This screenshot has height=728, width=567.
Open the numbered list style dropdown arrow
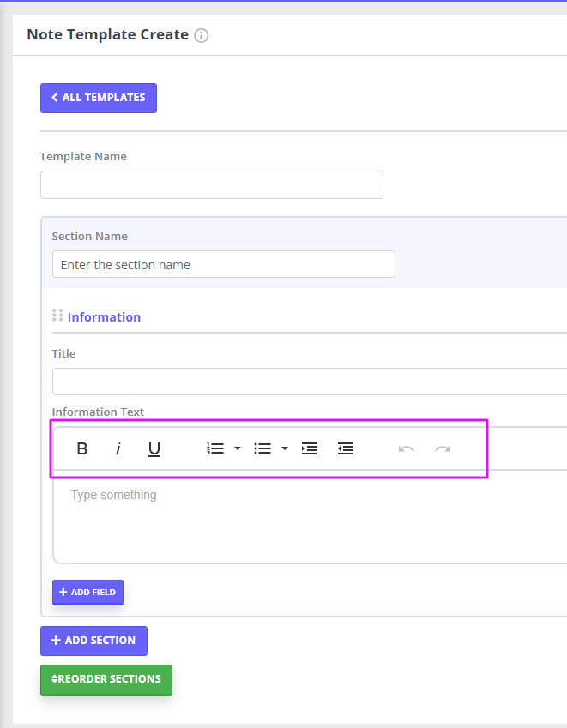tap(238, 448)
